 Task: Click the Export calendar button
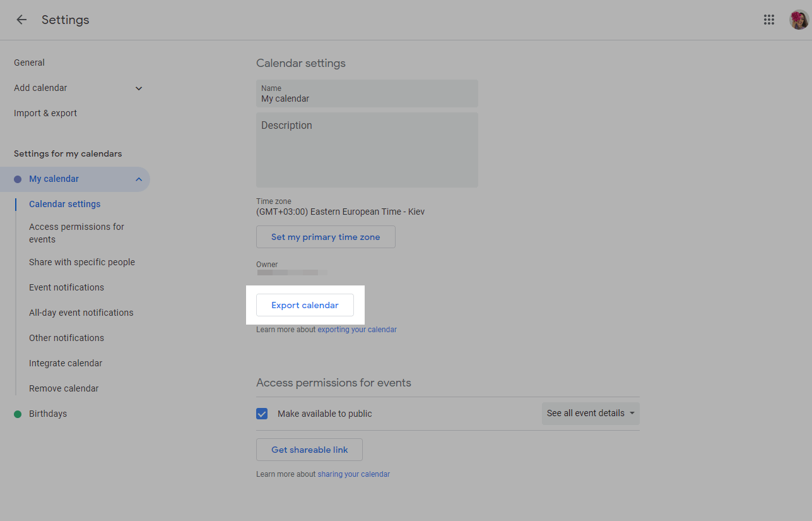tap(305, 305)
